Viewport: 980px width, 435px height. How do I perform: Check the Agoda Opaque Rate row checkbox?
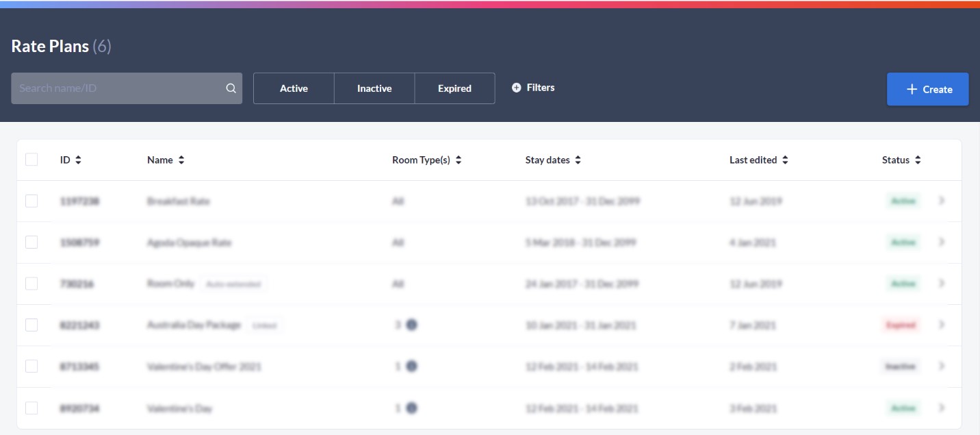pos(31,242)
